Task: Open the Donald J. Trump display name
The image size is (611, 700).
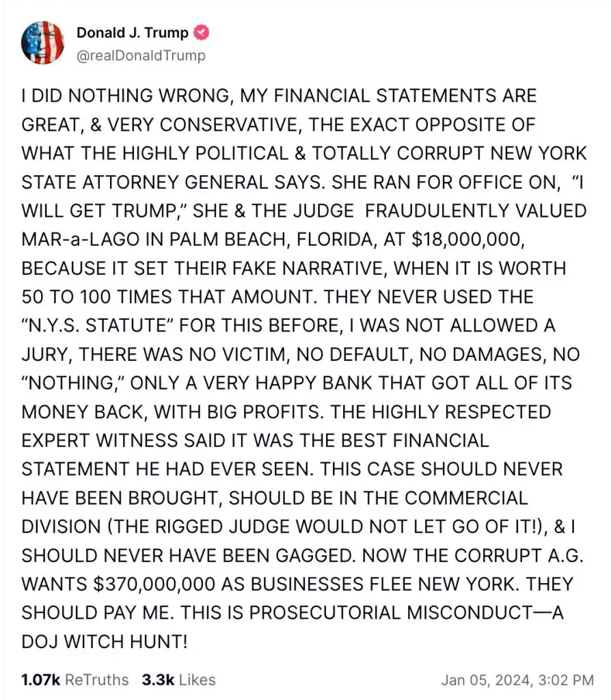Action: [132, 33]
